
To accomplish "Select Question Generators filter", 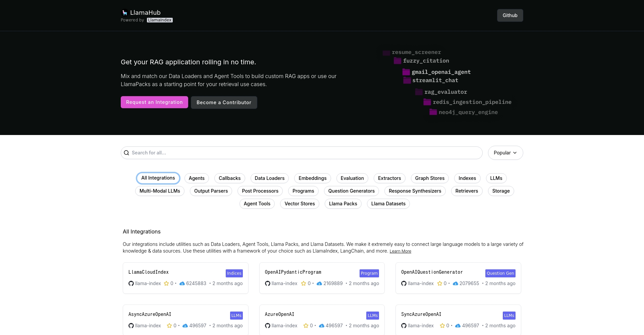I will click(x=352, y=191).
